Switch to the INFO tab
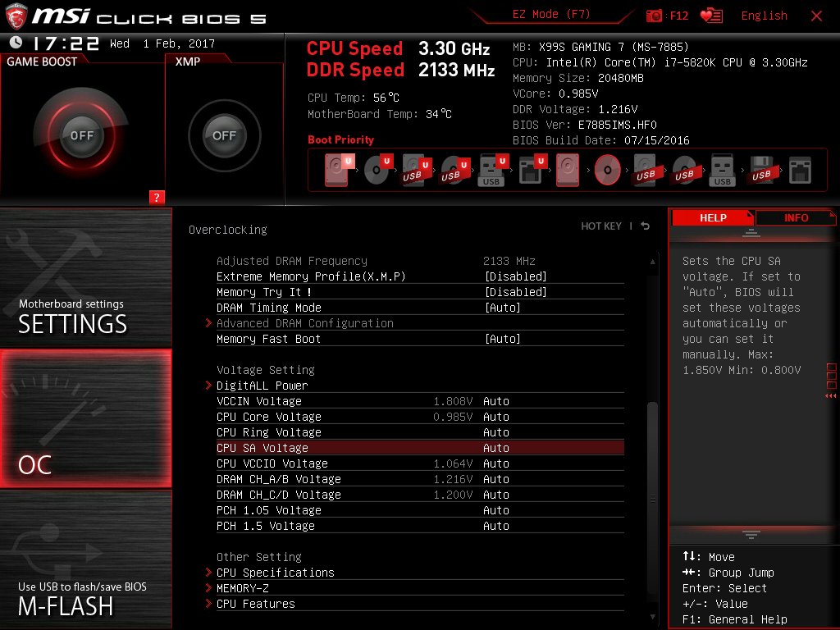This screenshot has height=630, width=840. tap(795, 217)
